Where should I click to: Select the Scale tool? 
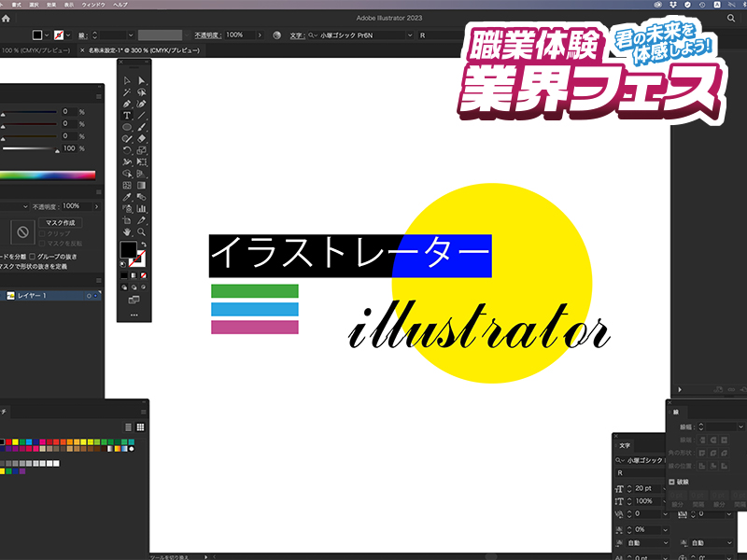(x=142, y=150)
